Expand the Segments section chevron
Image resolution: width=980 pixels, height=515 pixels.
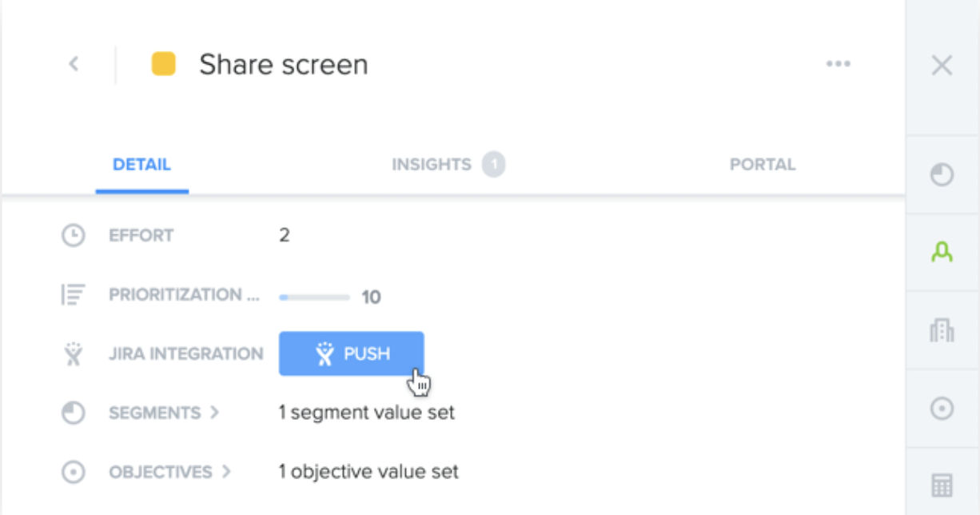pyautogui.click(x=214, y=413)
